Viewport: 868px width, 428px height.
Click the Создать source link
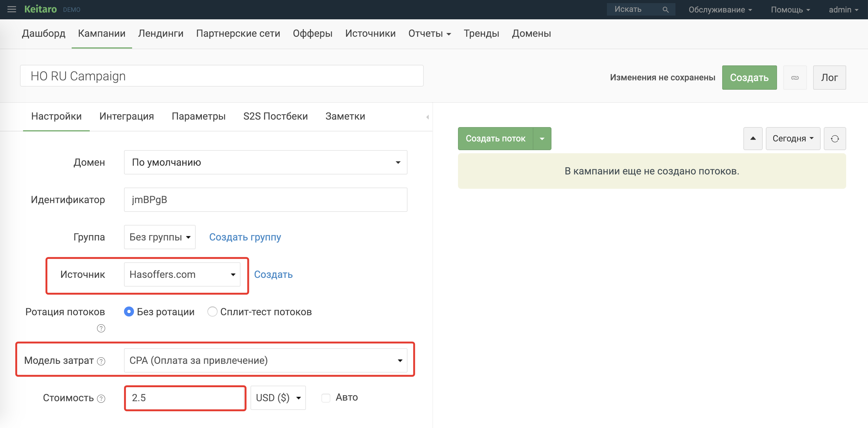(x=273, y=274)
